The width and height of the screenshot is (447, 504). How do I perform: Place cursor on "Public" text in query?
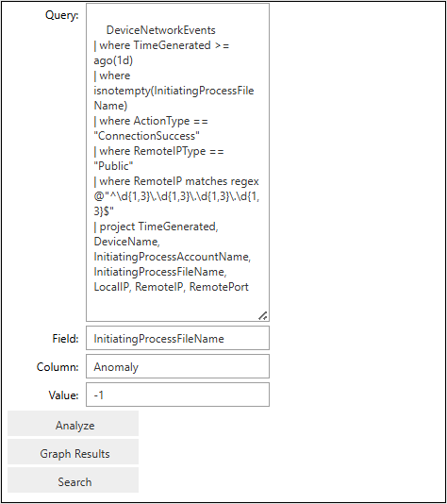pyautogui.click(x=113, y=166)
